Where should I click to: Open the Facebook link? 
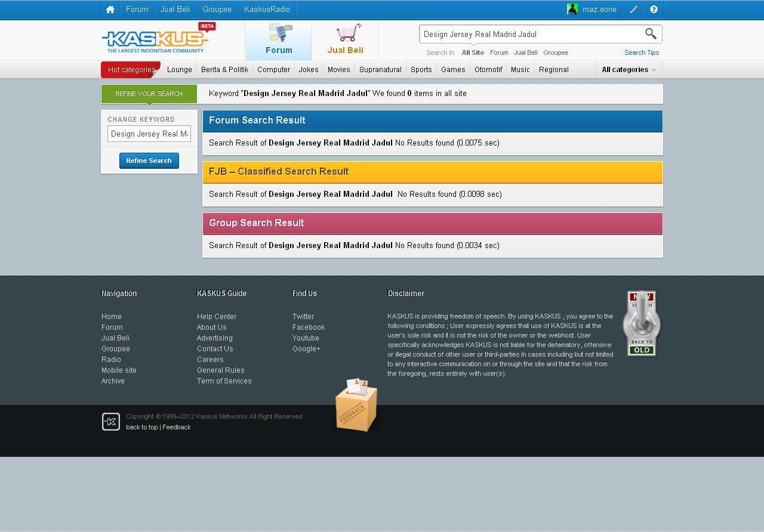coord(309,327)
